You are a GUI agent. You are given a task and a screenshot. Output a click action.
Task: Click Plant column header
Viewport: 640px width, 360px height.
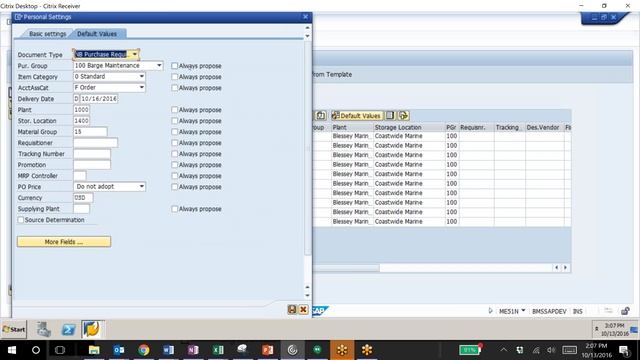click(x=352, y=127)
